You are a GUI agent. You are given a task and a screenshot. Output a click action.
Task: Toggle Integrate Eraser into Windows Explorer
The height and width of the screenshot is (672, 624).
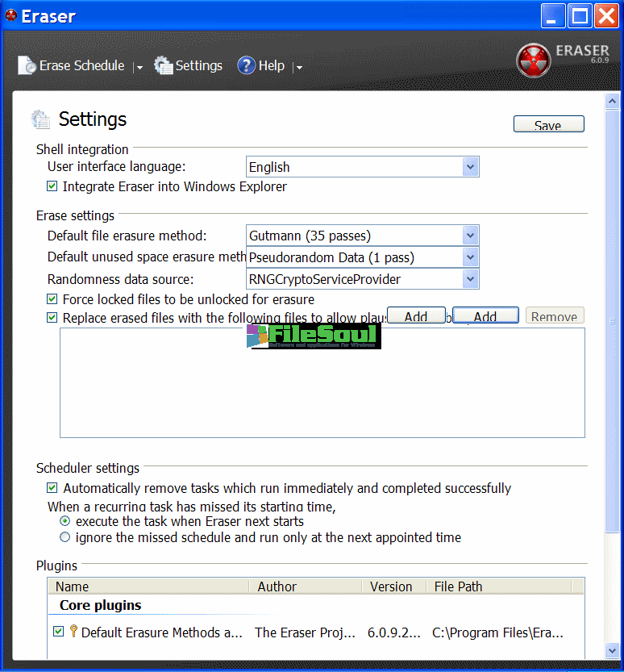tap(52, 186)
